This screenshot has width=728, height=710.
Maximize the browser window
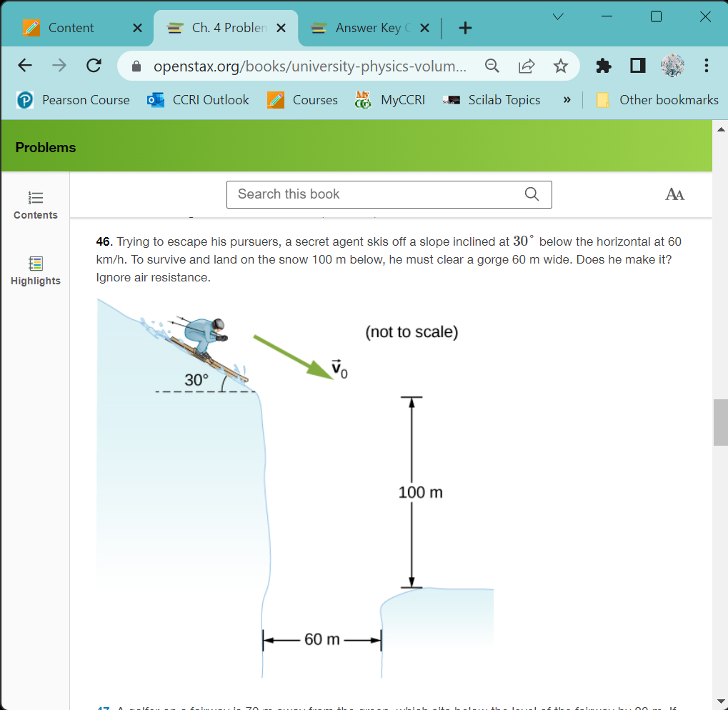click(656, 16)
